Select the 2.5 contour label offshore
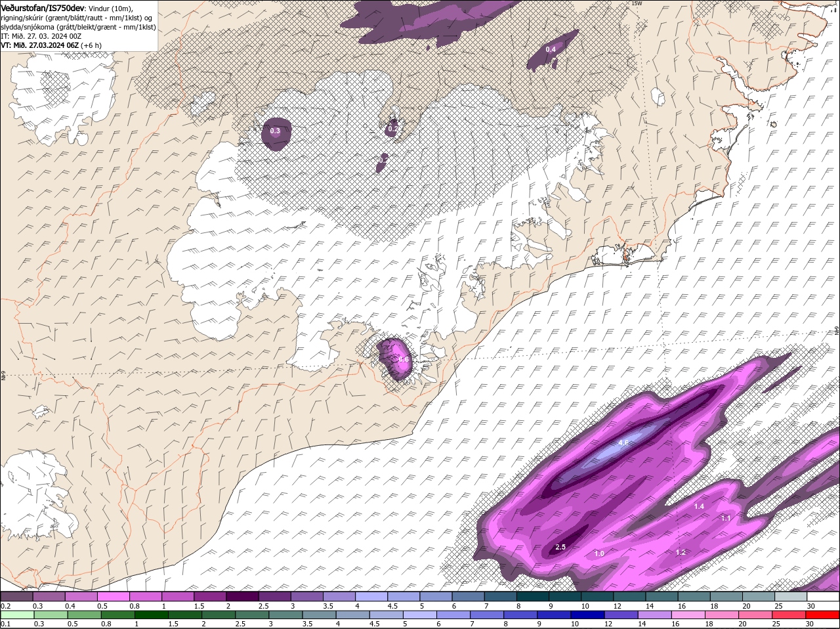 pos(560,547)
